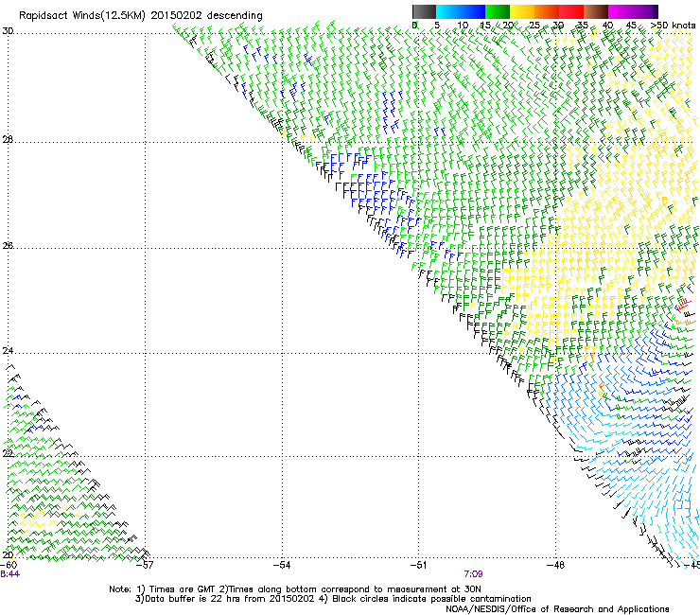
Task: Click the date '20150202' in the title
Action: (x=176, y=16)
